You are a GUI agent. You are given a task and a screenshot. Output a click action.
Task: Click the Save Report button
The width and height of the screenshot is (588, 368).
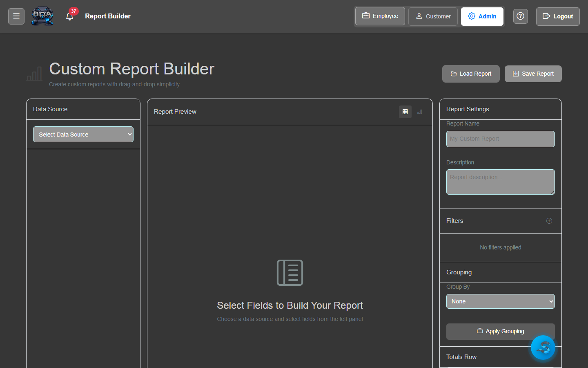pyautogui.click(x=533, y=74)
